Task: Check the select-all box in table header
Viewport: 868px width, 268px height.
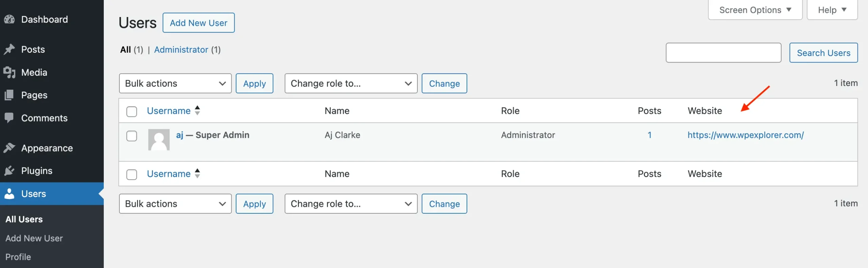Action: 132,111
